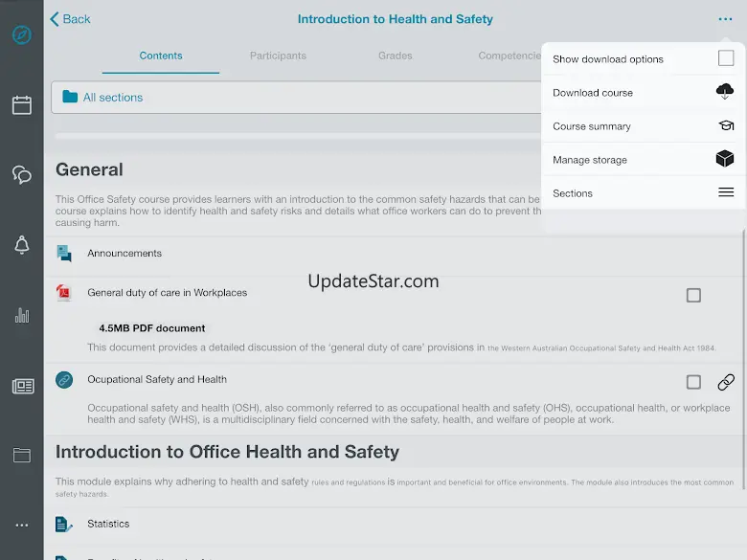Open the messages chat bubbles icon
Screen dimensions: 747x560
pyautogui.click(x=21, y=174)
